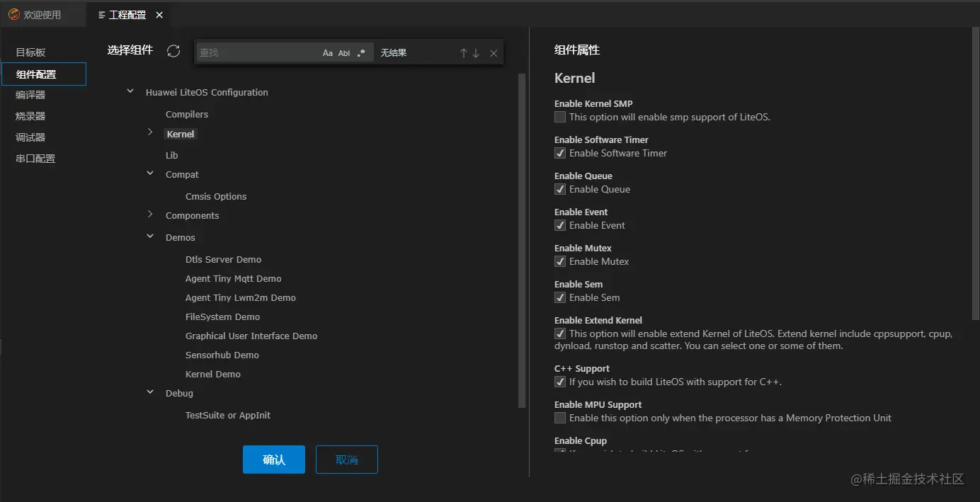Uncheck Enable Mutex checkbox
980x502 pixels.
[560, 261]
